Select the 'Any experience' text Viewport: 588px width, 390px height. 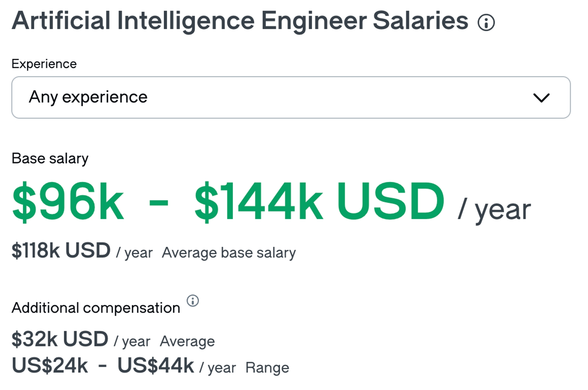(x=88, y=97)
